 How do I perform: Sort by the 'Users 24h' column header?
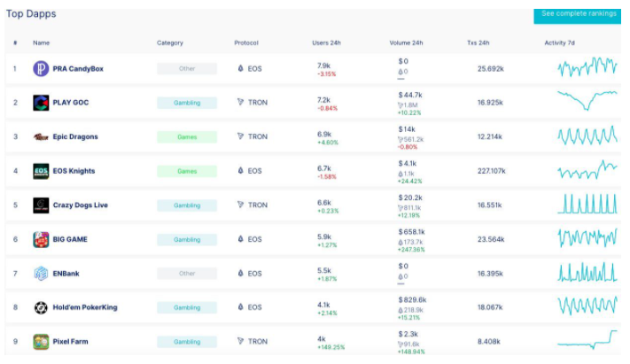(326, 43)
